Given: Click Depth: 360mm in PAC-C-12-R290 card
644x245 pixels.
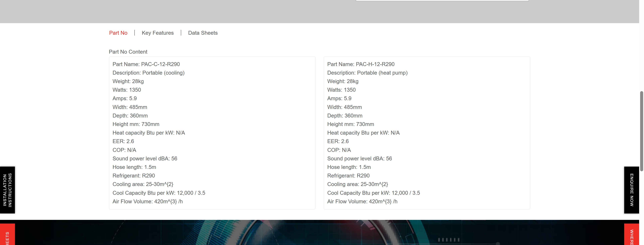Looking at the screenshot, I should coord(130,116).
